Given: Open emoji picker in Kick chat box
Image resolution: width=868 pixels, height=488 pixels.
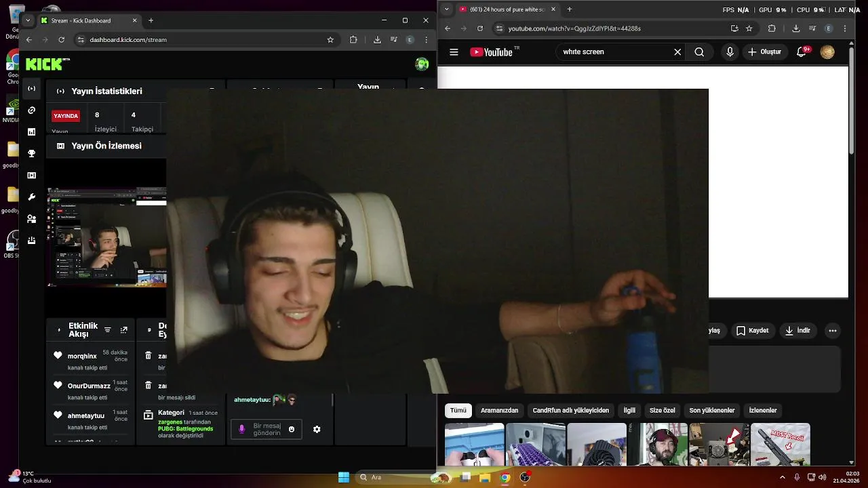Looking at the screenshot, I should coord(292,429).
